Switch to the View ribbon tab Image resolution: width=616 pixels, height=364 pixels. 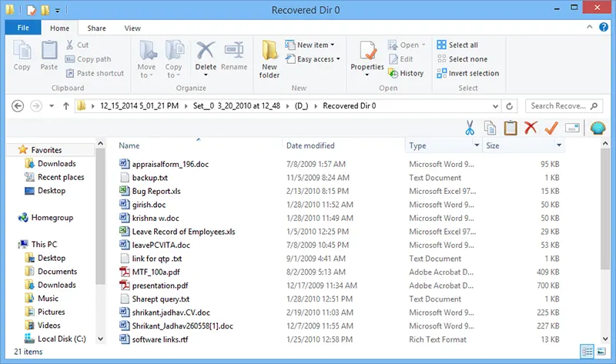pyautogui.click(x=132, y=28)
